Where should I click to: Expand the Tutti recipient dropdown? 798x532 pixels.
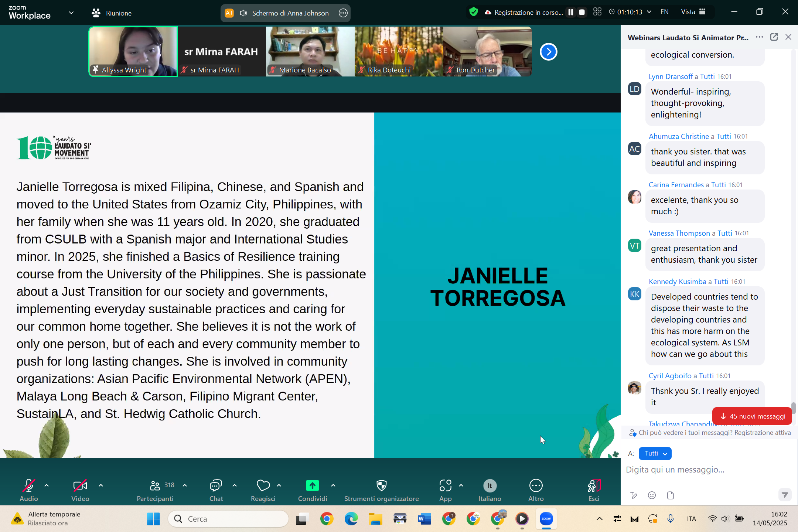(655, 454)
